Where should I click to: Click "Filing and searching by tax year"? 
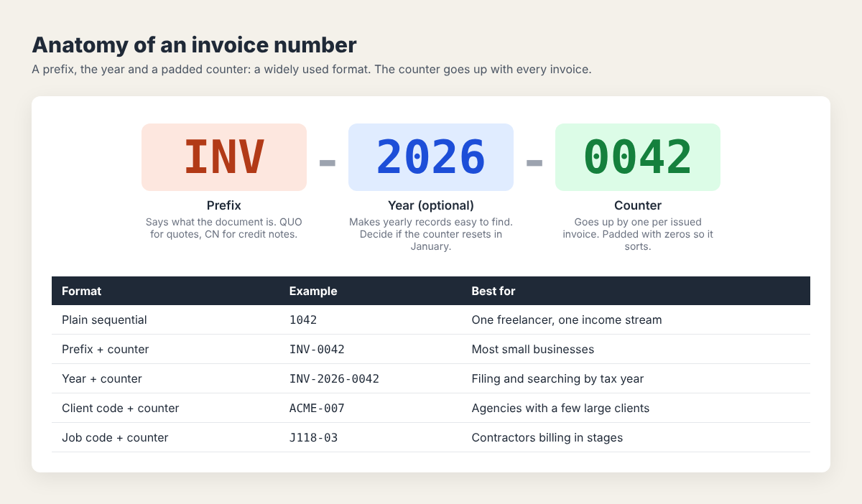[558, 378]
